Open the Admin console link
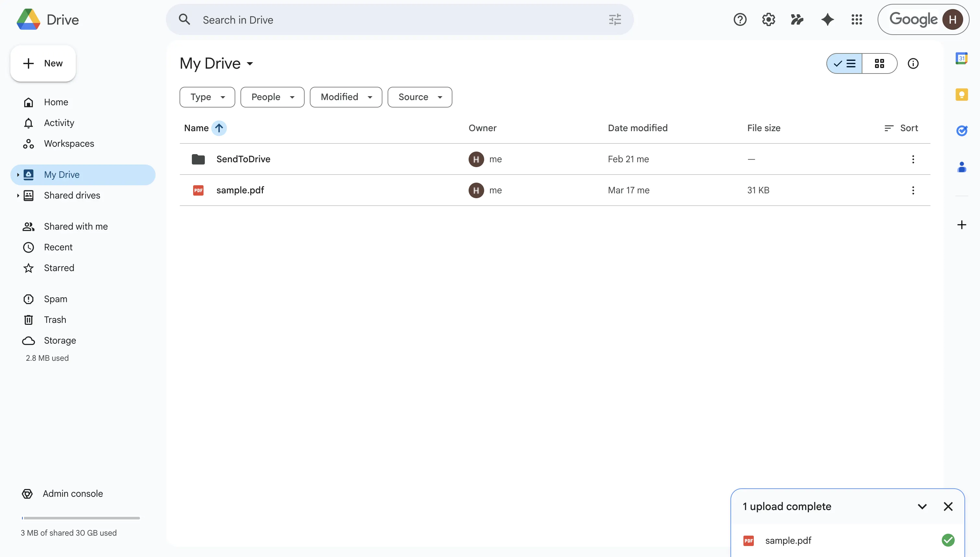980x557 pixels. 72,494
